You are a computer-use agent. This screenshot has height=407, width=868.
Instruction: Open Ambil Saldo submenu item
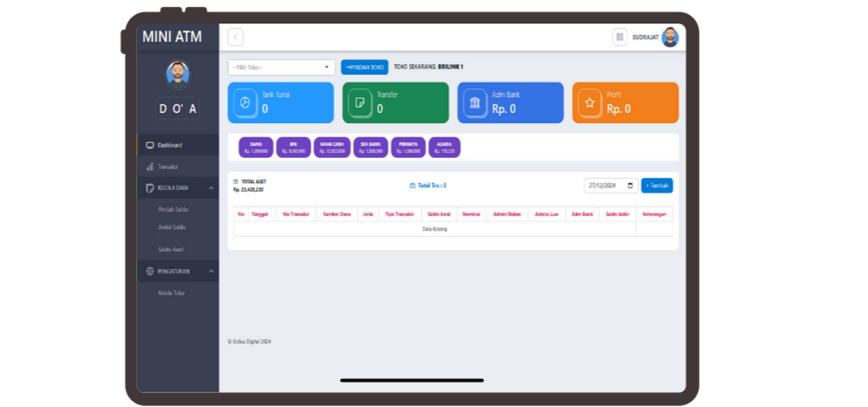tap(172, 227)
